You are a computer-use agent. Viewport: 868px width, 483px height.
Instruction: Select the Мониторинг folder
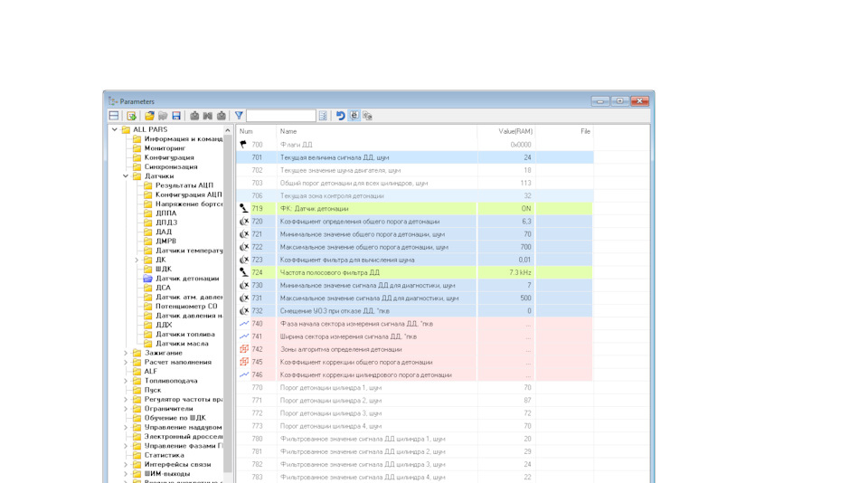[165, 148]
